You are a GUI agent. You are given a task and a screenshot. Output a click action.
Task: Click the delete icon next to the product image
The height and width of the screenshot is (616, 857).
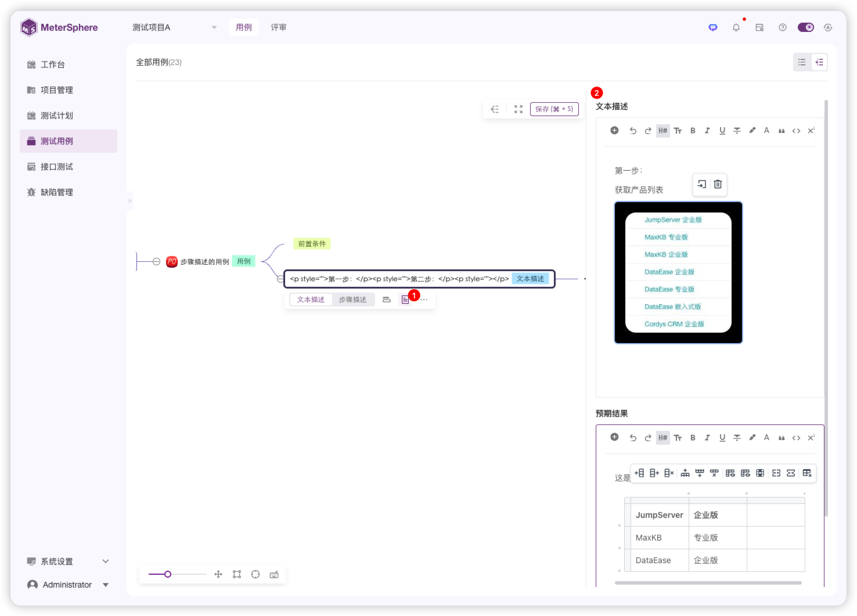(x=718, y=185)
